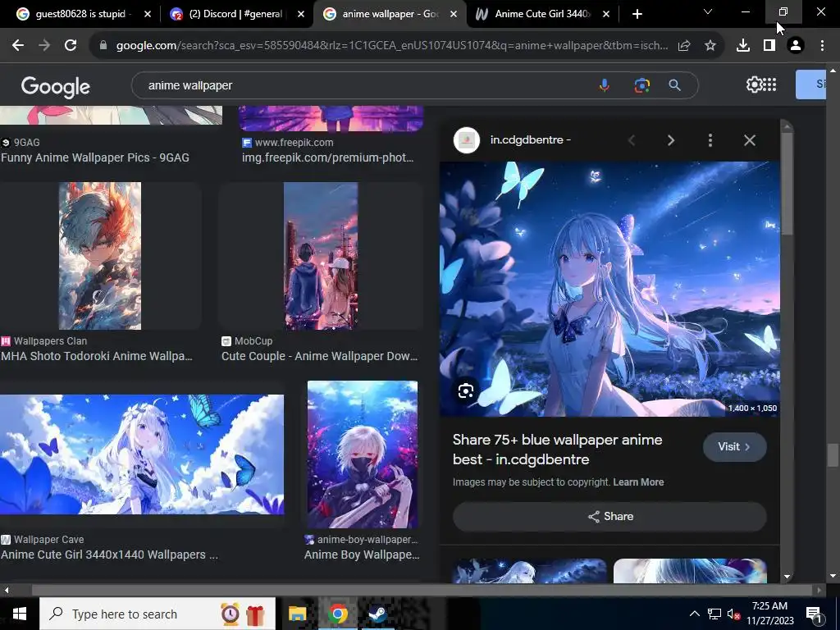Go back using the browser back arrow
The width and height of the screenshot is (840, 630).
[18, 46]
